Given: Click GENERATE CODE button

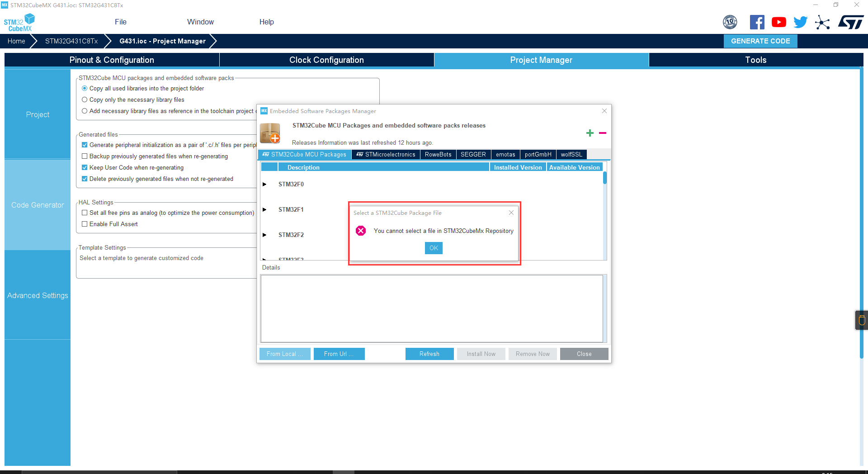Looking at the screenshot, I should [x=760, y=41].
